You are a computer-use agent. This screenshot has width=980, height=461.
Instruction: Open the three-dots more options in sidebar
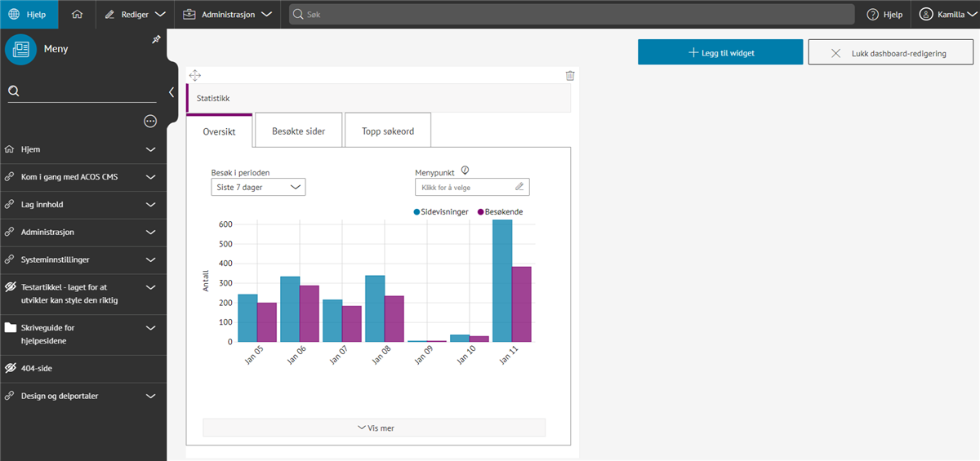click(x=150, y=121)
